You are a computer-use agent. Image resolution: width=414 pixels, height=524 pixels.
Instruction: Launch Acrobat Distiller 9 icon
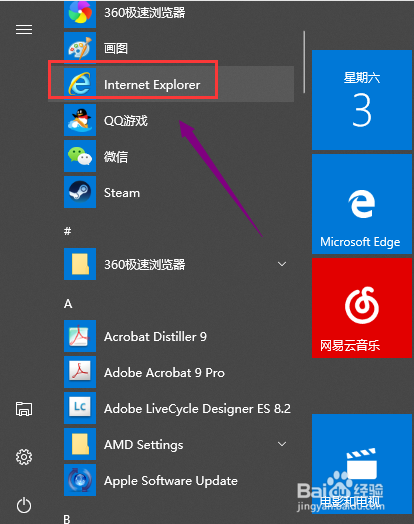pos(80,336)
